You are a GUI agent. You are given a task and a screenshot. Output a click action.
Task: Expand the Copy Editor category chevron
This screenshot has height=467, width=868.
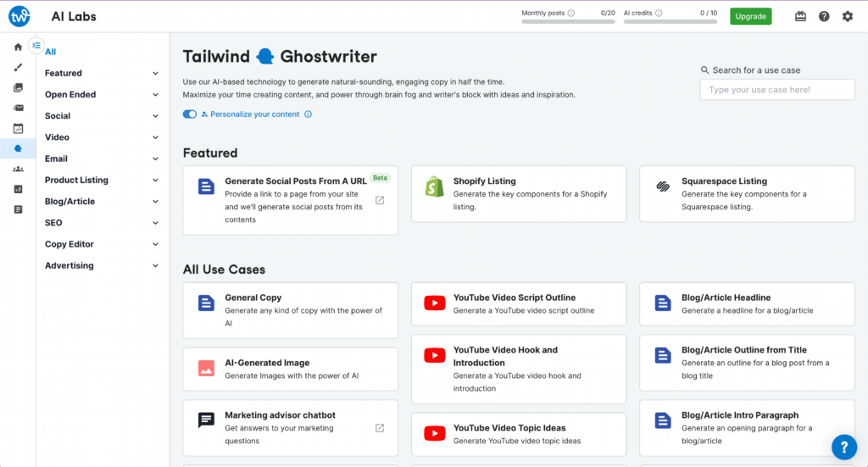156,245
